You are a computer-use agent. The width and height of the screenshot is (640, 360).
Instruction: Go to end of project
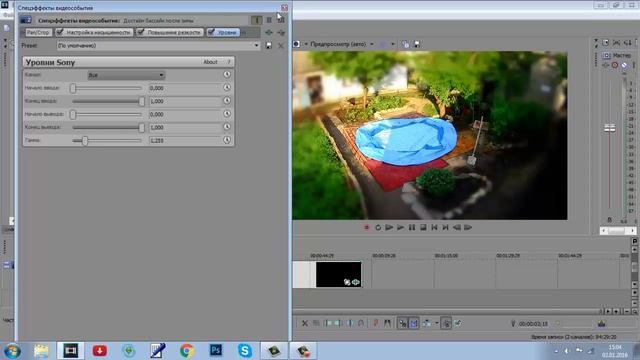pos(446,227)
